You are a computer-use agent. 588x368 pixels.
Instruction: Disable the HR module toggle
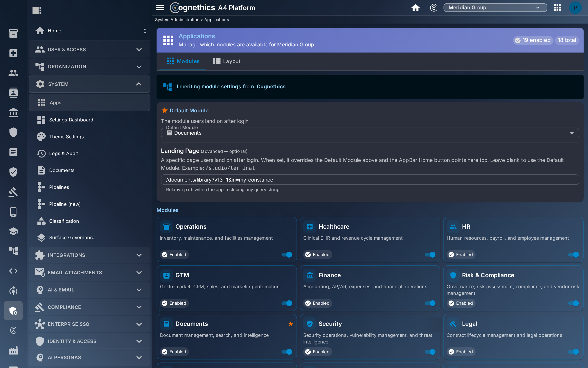coord(573,255)
